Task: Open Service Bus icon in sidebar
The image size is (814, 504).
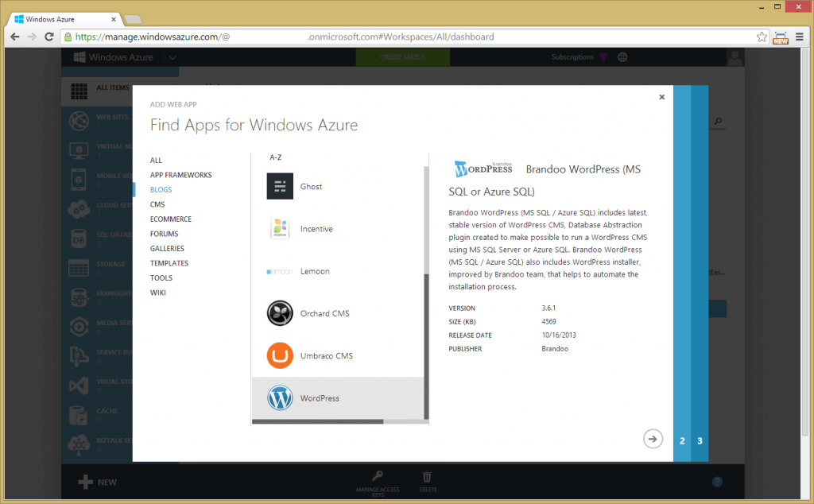Action: point(79,356)
